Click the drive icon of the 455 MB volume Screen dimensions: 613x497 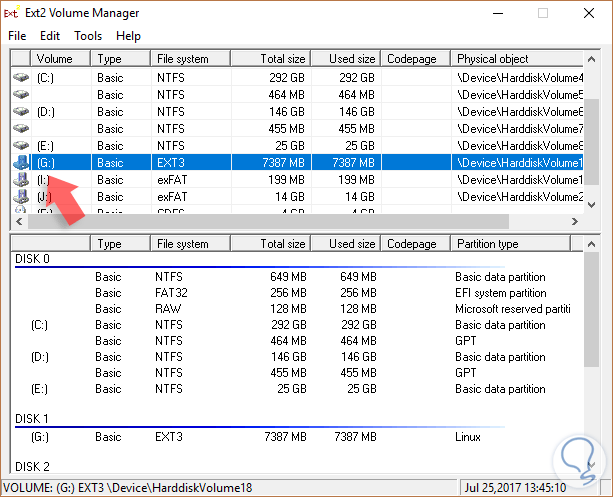(21, 129)
